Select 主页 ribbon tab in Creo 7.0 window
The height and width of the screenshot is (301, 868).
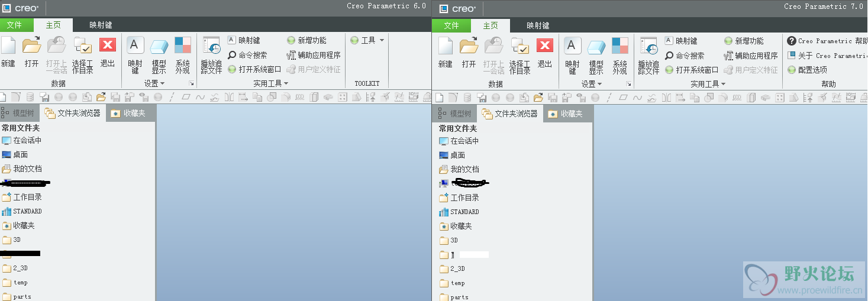tap(491, 26)
